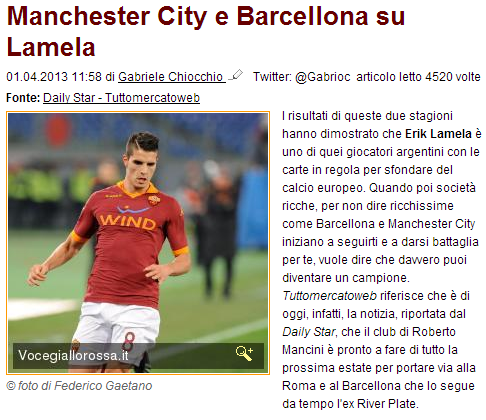Click the Vocegiallorossa.it watermark on the photo

[x=73, y=355]
